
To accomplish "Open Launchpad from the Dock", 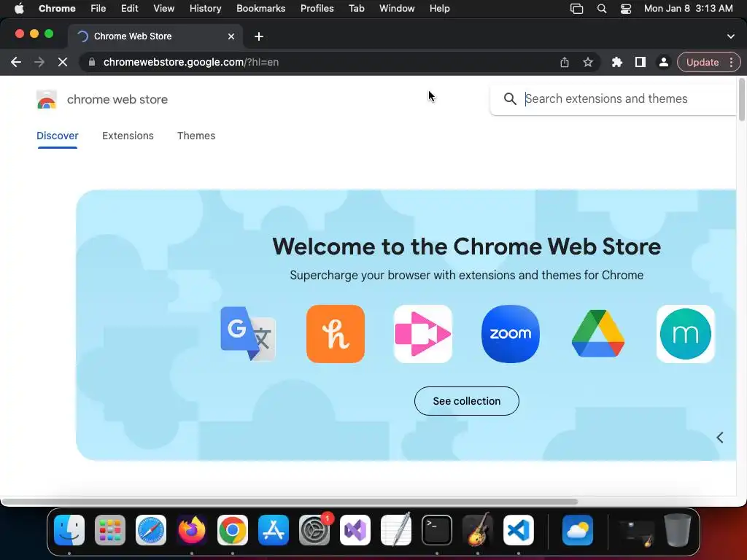I will 110,530.
